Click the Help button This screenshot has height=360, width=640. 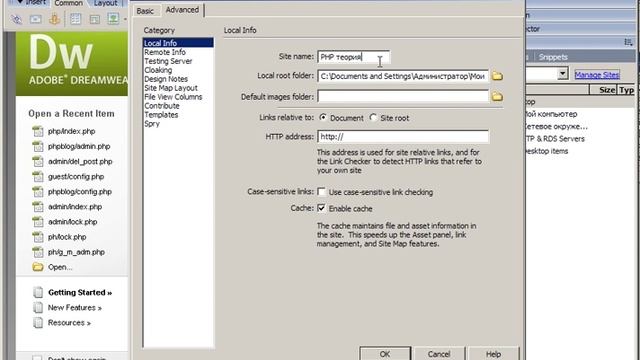pos(493,354)
